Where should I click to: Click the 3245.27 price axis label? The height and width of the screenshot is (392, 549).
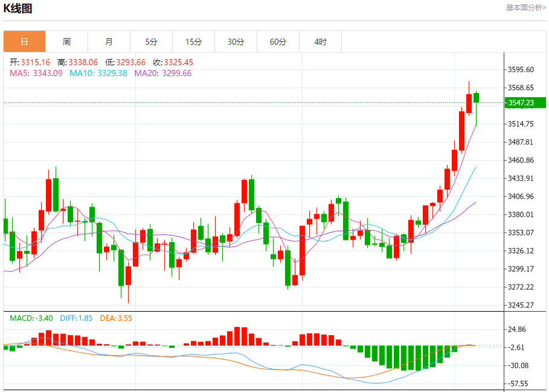(x=521, y=305)
